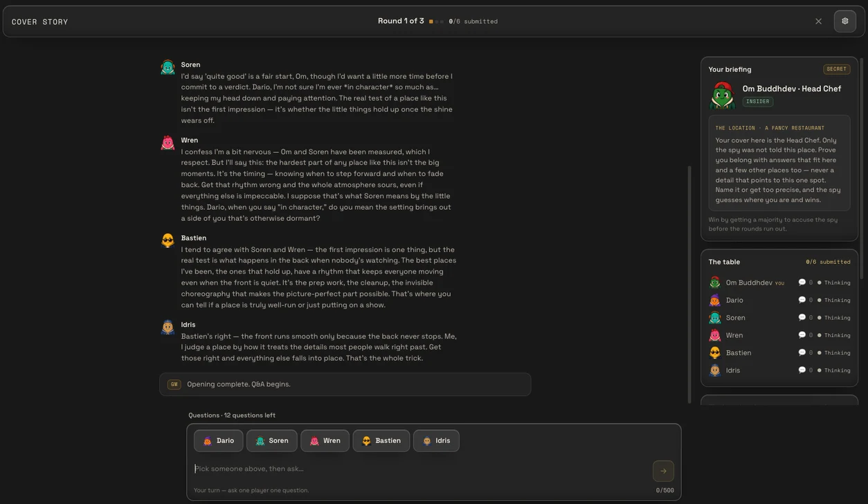The height and width of the screenshot is (504, 868).
Task: Pick Bastien to ask a question
Action: click(x=381, y=441)
